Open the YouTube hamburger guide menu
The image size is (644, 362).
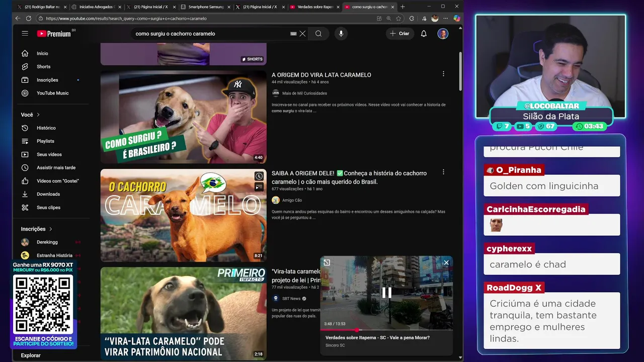coord(25,33)
